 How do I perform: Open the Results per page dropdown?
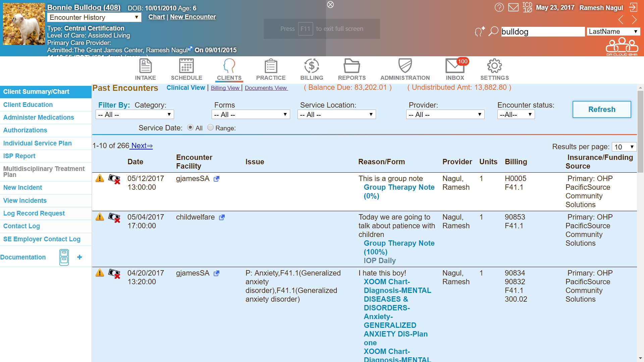624,147
